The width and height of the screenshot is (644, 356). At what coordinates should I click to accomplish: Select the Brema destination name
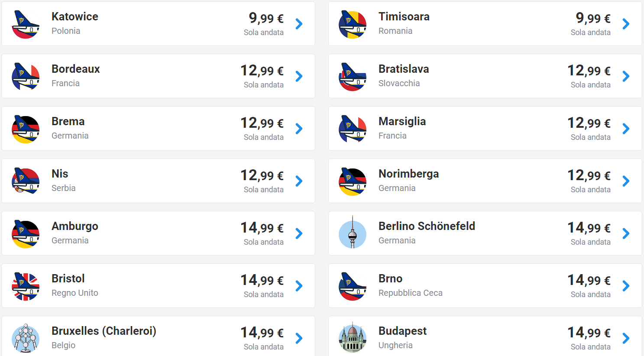(68, 121)
